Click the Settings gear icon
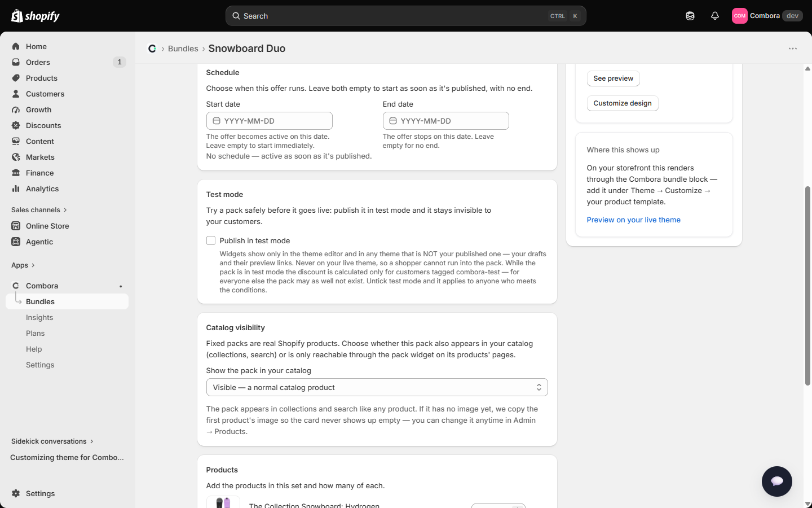 tap(16, 493)
